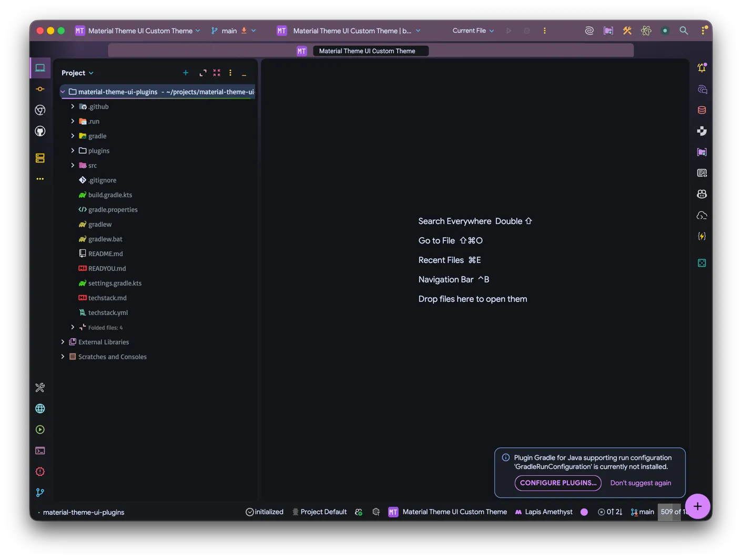Viewport: 742px width, 560px height.
Task: Expand all items in the Project tree
Action: [x=202, y=73]
